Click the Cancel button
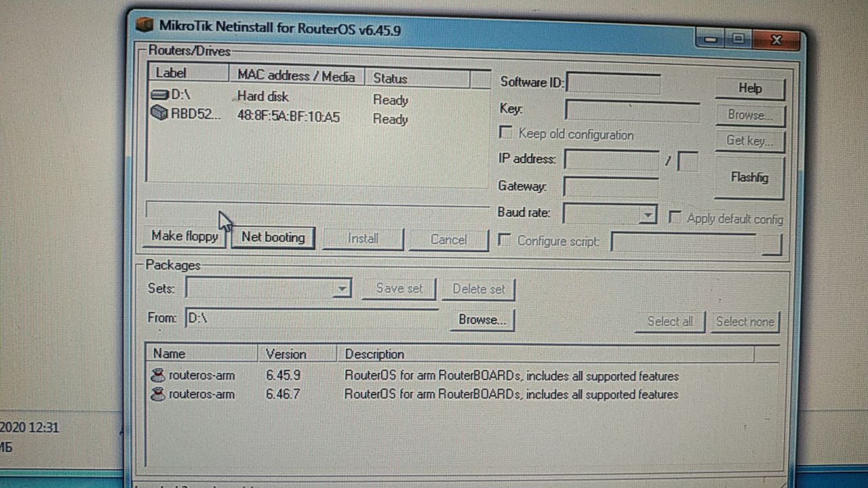 (448, 239)
